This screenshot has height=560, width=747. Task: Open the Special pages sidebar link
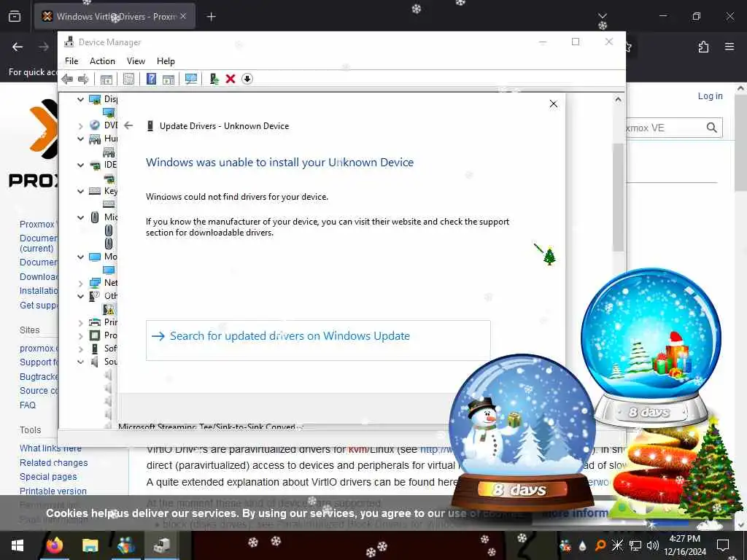(x=48, y=477)
